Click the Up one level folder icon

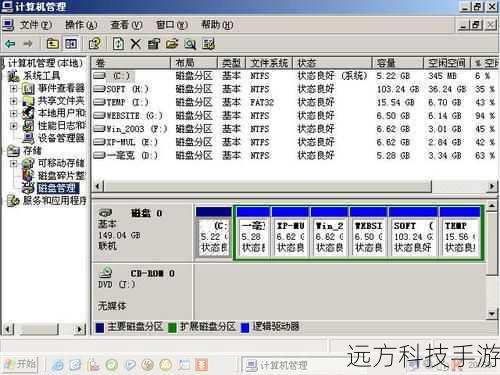pyautogui.click(x=52, y=44)
